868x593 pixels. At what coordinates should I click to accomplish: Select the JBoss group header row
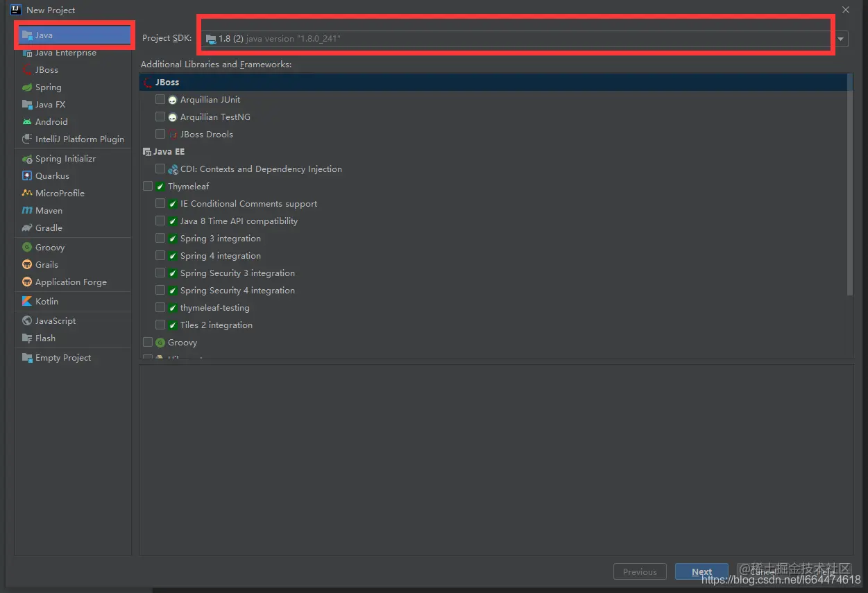[493, 83]
